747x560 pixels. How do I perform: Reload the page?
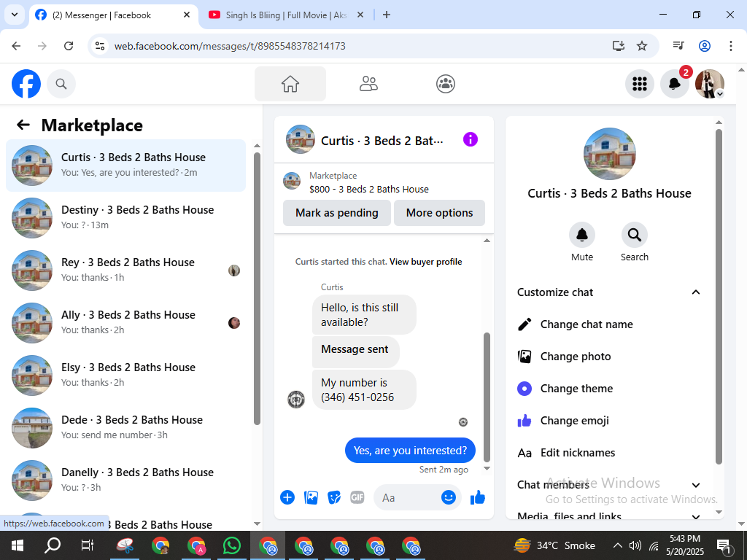(x=69, y=46)
